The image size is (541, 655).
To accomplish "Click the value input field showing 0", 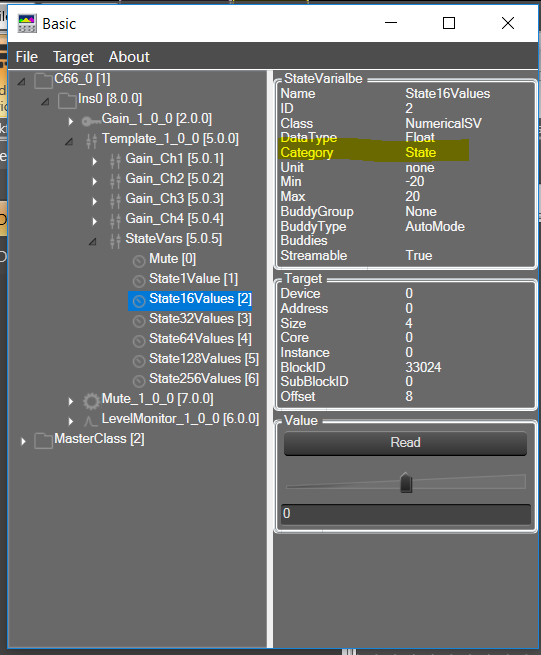I will point(406,513).
